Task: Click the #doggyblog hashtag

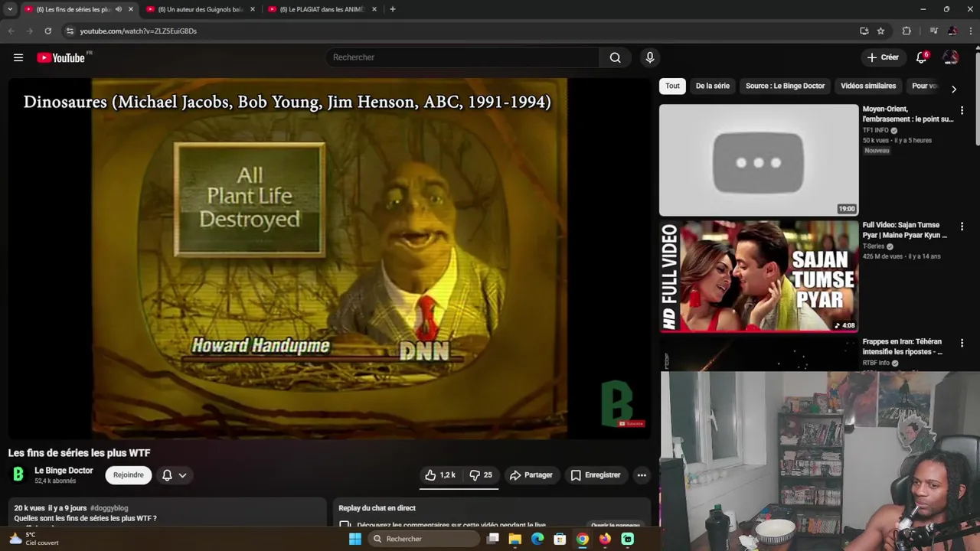Action: [109, 508]
